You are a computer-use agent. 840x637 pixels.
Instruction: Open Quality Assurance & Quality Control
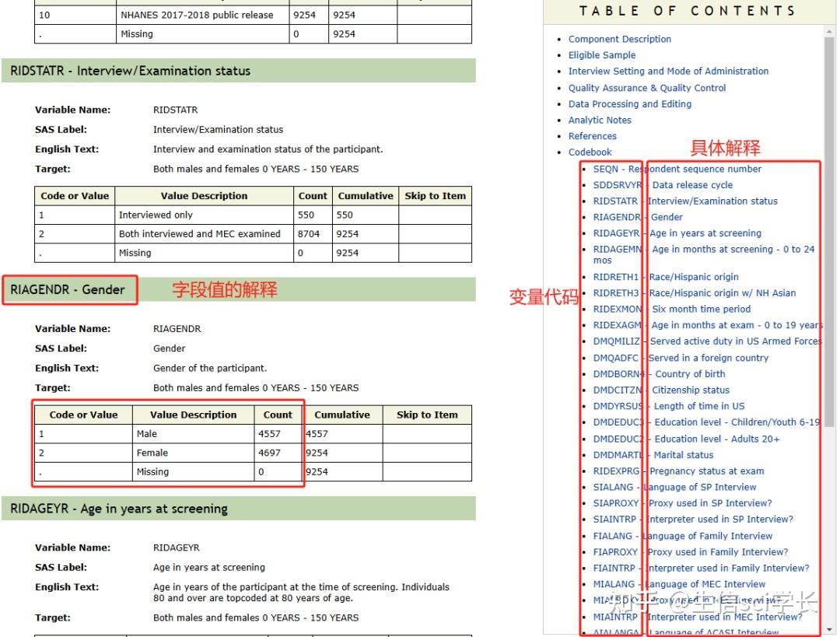(649, 87)
